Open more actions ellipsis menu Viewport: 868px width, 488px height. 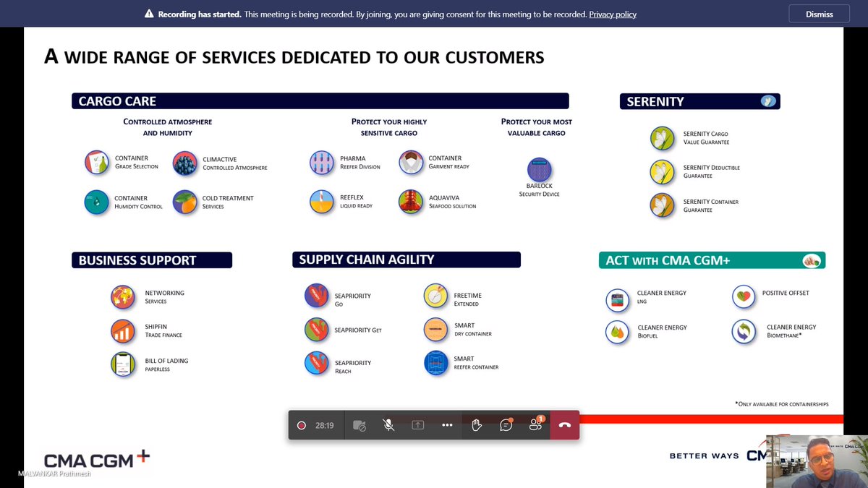(447, 426)
